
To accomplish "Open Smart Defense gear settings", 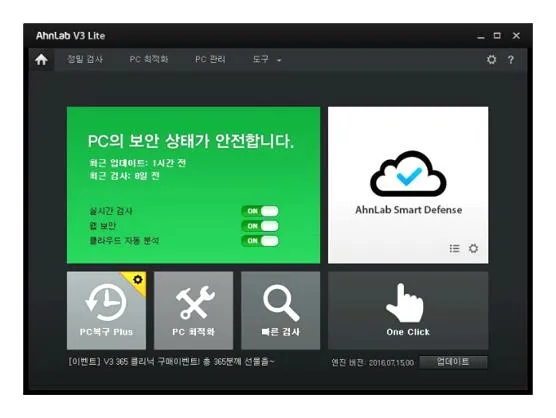I will (x=473, y=249).
